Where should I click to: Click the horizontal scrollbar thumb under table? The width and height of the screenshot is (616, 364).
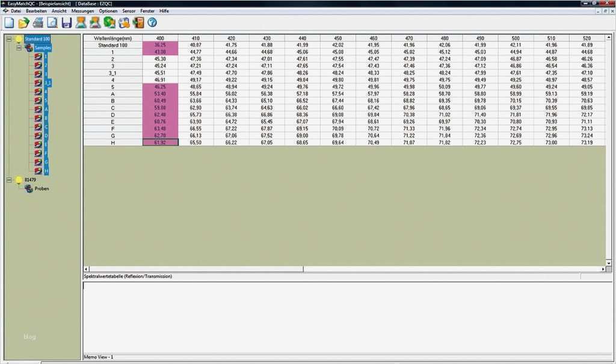coord(197,270)
